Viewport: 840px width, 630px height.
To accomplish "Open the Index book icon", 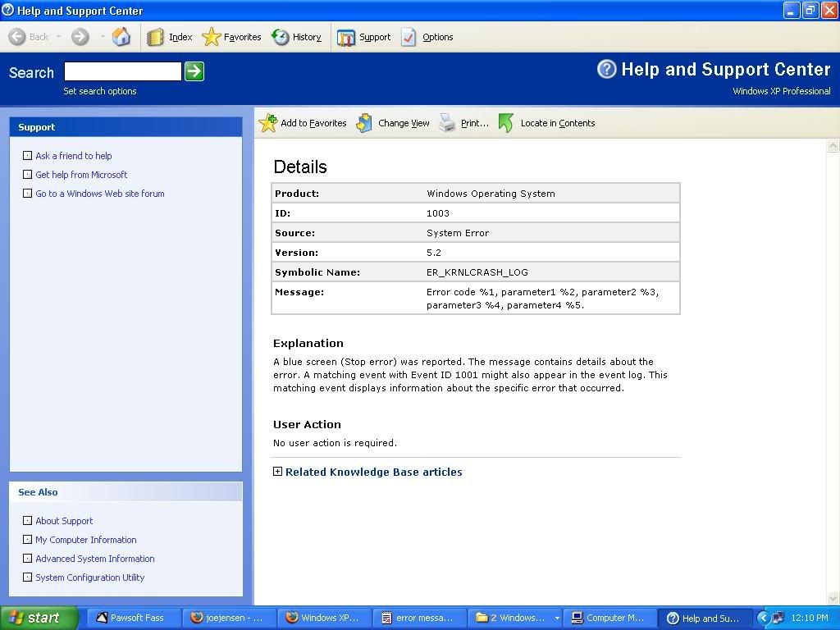I will [156, 37].
